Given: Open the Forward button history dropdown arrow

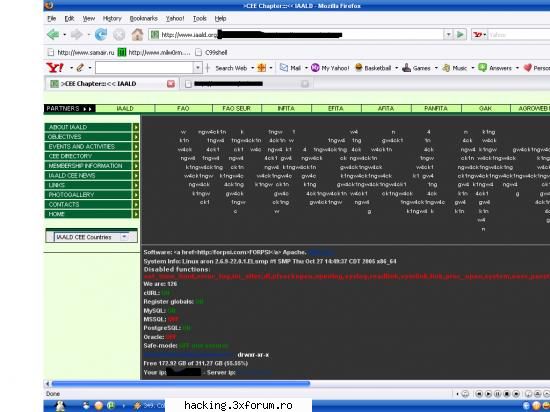Looking at the screenshot, I should (x=88, y=35).
